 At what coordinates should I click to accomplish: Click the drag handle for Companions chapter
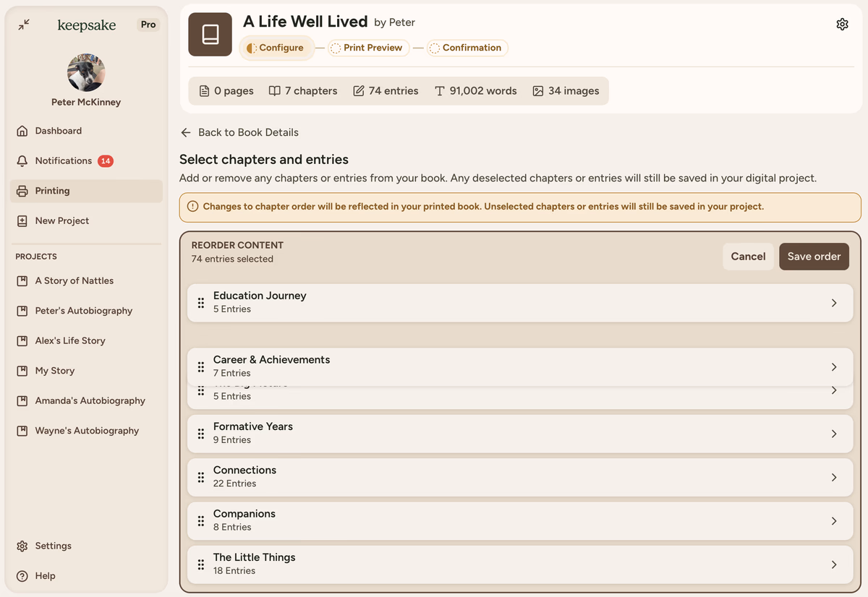[x=201, y=521]
